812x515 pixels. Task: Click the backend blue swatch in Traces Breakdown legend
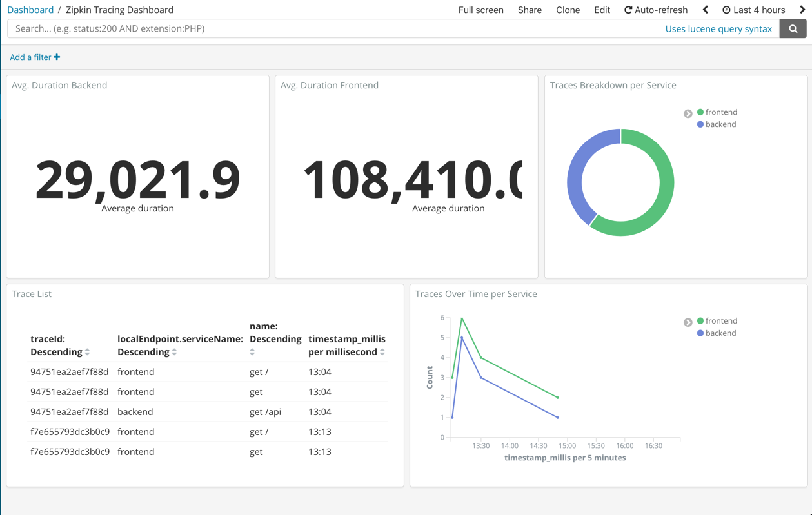pos(700,124)
